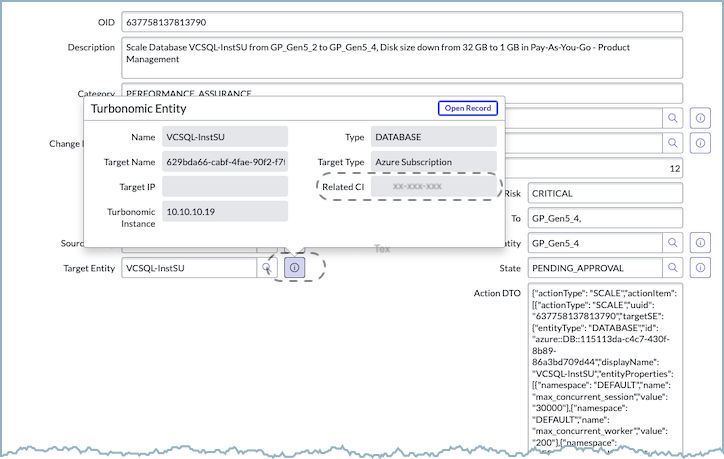Click the Turbonomic Instance label
This screenshot has width=724, height=459.
pos(131,217)
